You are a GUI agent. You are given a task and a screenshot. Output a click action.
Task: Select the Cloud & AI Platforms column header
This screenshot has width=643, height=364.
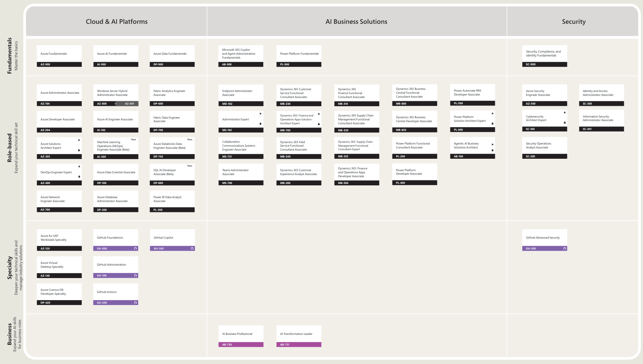tap(117, 21)
